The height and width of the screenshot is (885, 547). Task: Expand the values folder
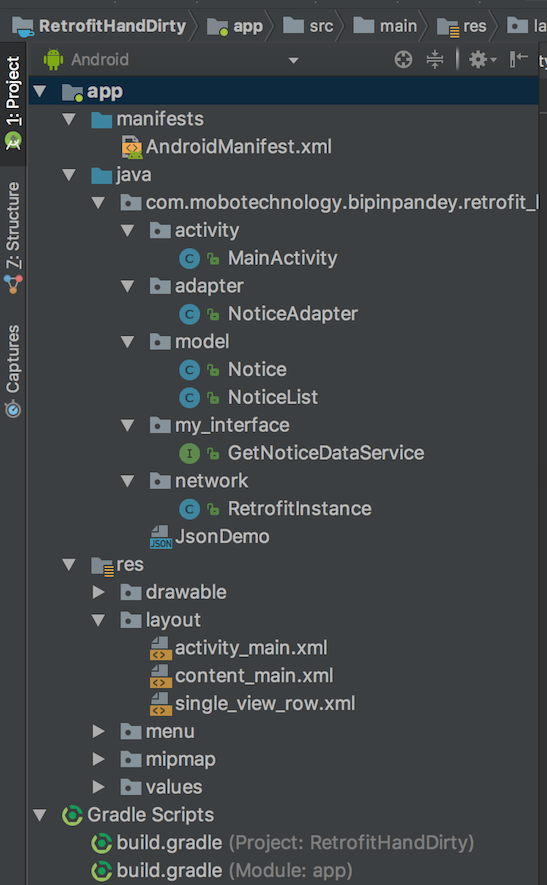(99, 787)
